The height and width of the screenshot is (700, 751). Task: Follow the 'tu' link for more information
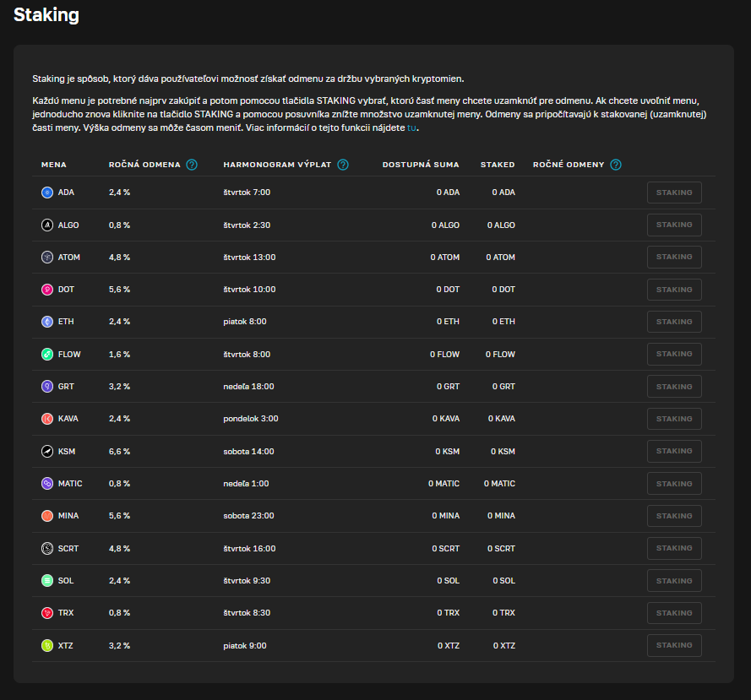click(412, 128)
